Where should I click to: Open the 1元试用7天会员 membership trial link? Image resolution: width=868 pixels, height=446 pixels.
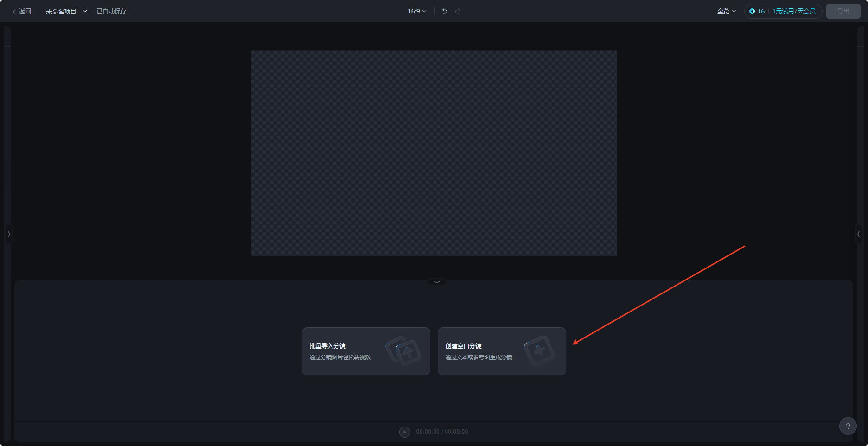click(x=793, y=11)
